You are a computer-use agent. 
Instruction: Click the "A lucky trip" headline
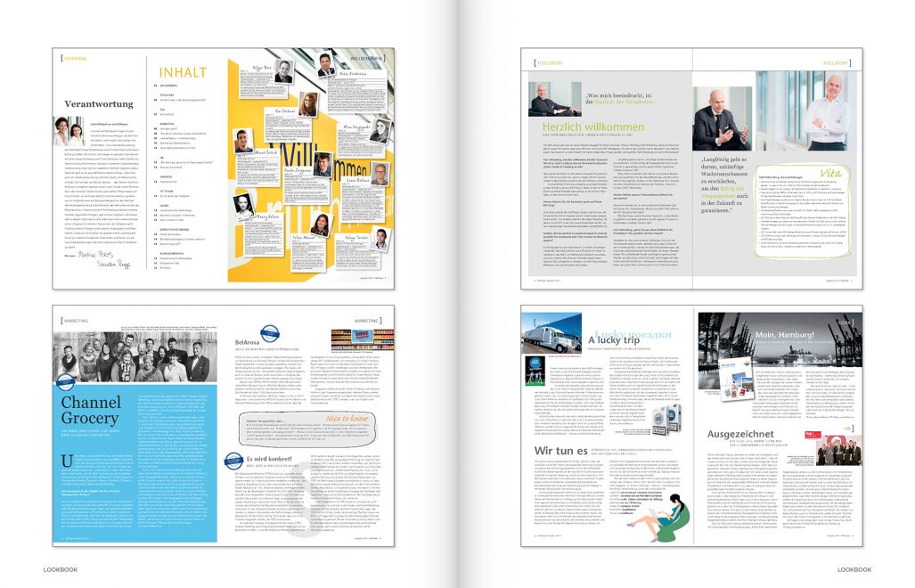(x=613, y=339)
